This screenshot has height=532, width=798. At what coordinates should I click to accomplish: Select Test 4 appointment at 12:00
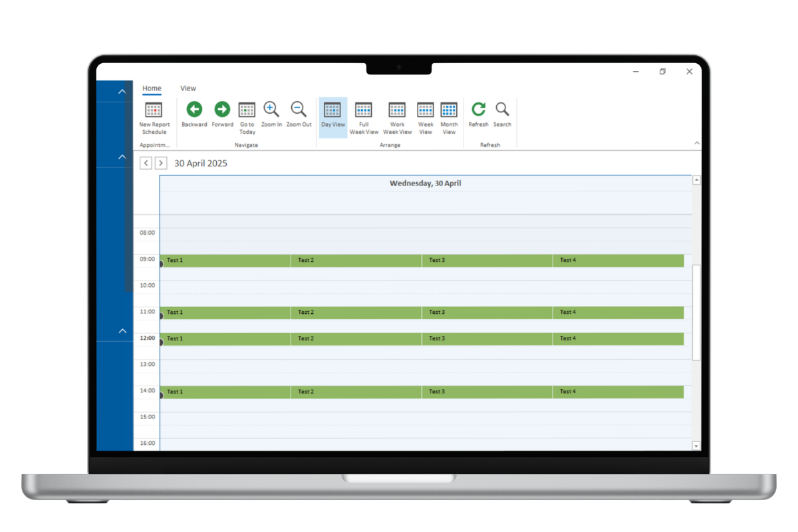618,339
